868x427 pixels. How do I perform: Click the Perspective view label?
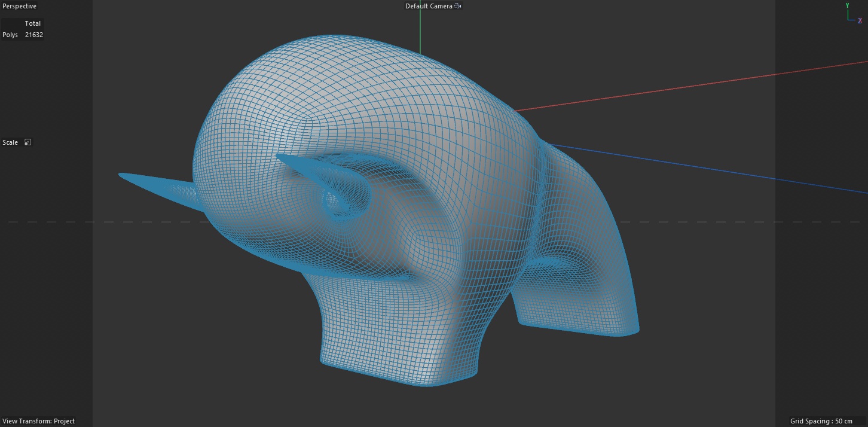[x=20, y=6]
